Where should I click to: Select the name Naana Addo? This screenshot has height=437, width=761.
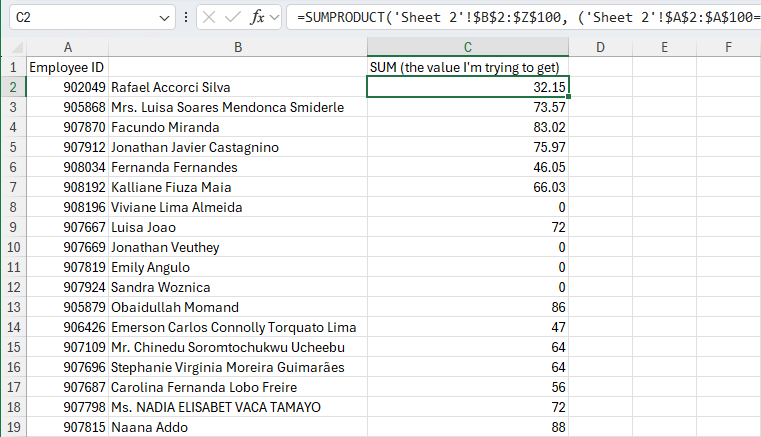238,427
